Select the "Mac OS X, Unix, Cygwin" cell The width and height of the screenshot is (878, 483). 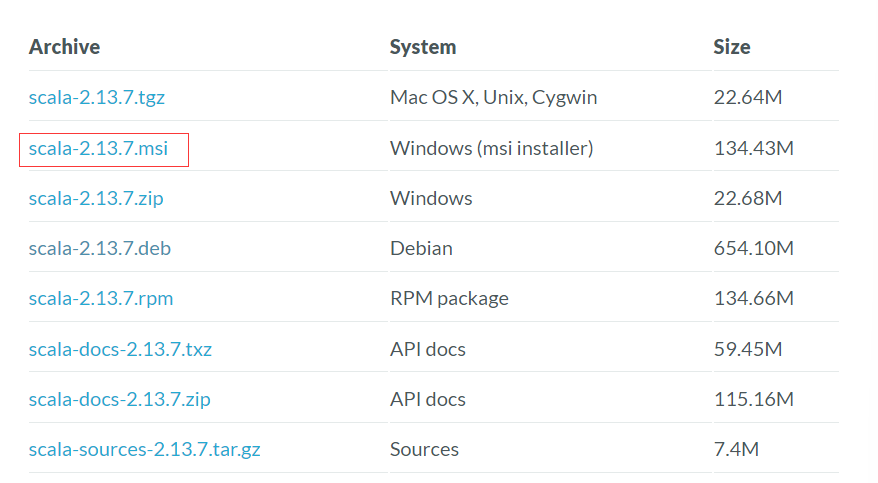[x=493, y=98]
